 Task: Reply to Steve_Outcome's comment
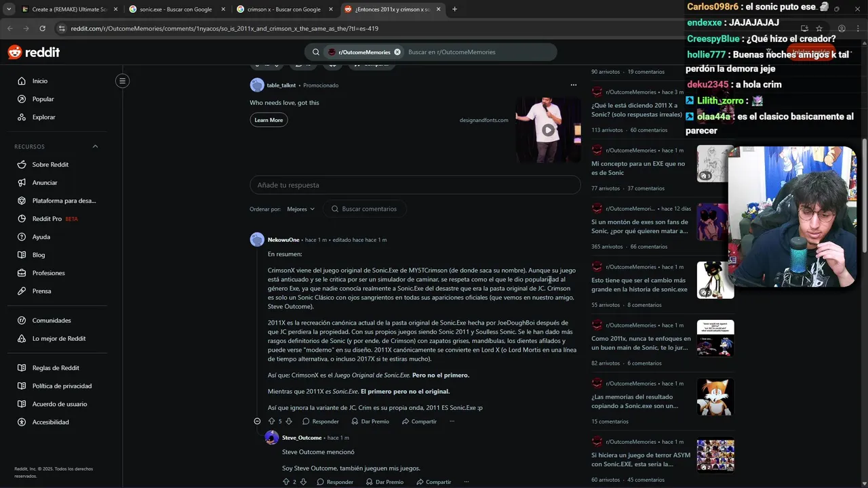point(334,482)
